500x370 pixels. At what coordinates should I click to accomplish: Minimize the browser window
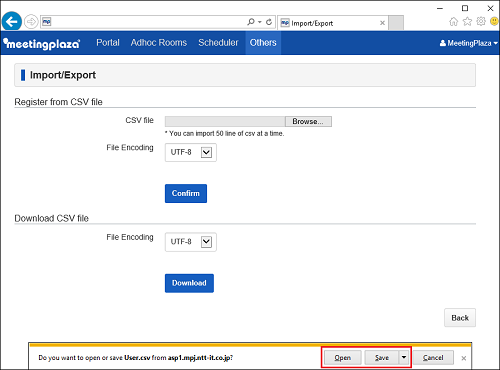click(440, 8)
